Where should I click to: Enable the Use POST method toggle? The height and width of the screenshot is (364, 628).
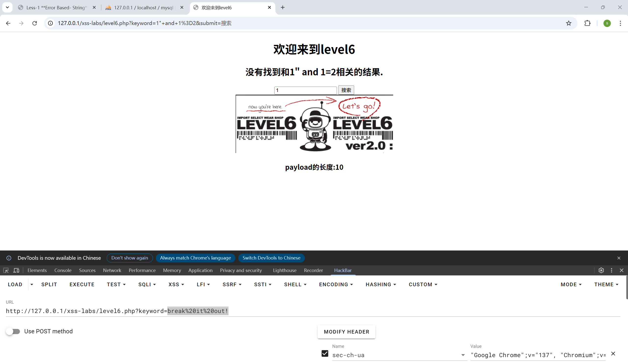[13, 331]
